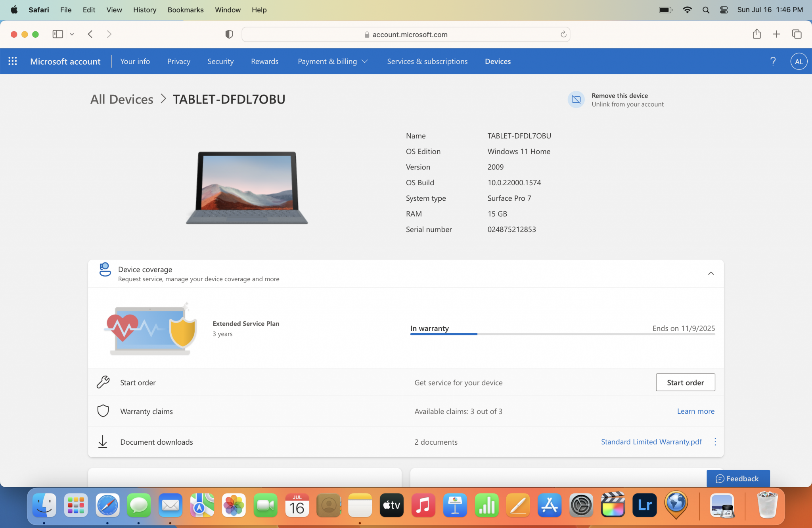Screen dimensions: 812x528
Task: Go to the Privacy tab
Action: (178, 61)
